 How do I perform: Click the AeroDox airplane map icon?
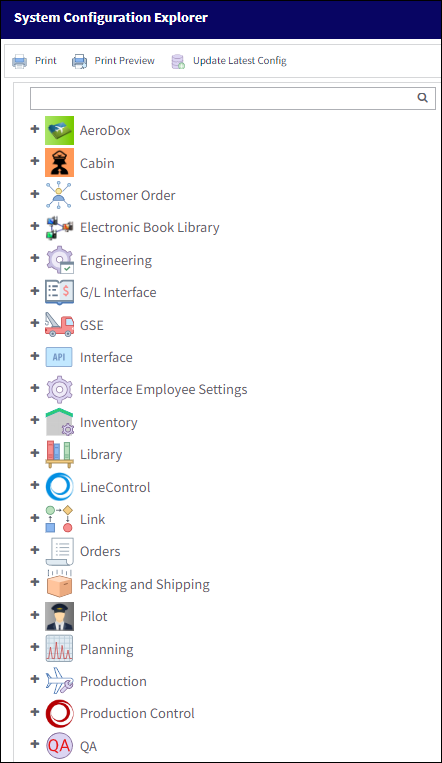tap(59, 130)
